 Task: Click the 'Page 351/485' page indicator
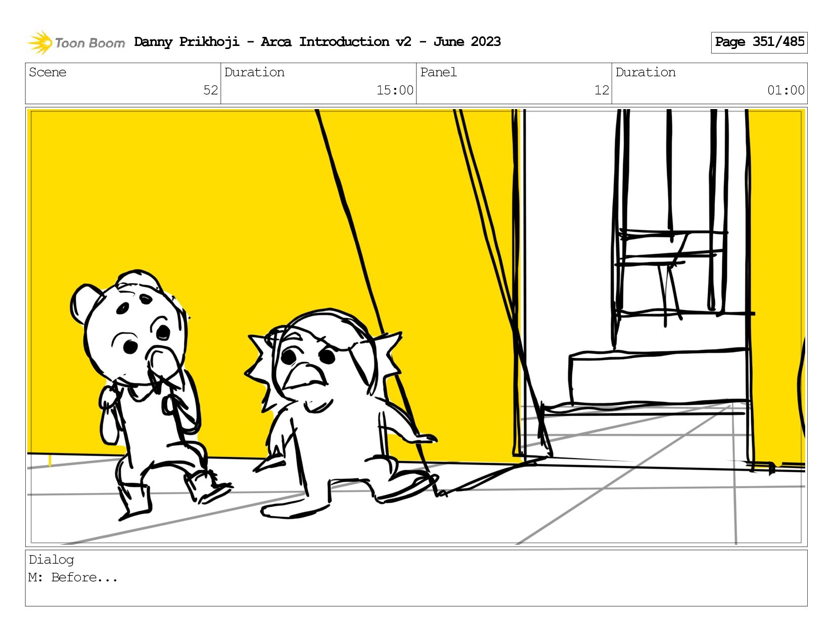759,42
